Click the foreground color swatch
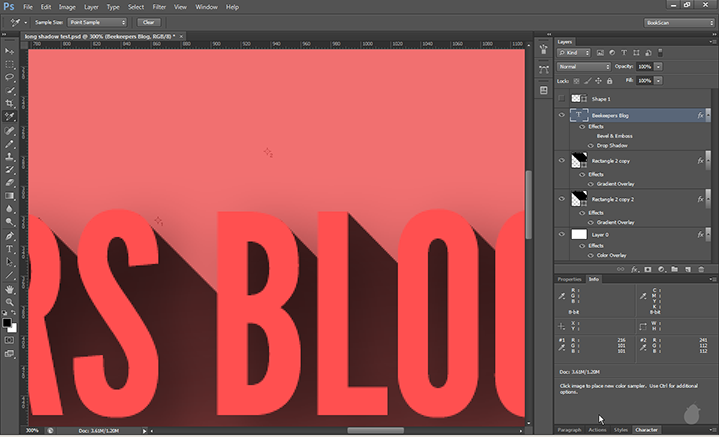Image resolution: width=719 pixels, height=437 pixels. pos(7,323)
